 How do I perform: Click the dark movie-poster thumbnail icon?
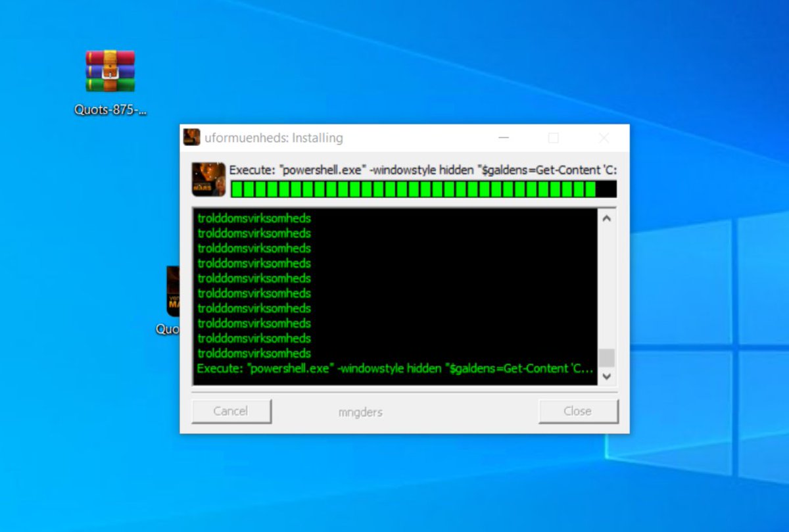[x=173, y=289]
